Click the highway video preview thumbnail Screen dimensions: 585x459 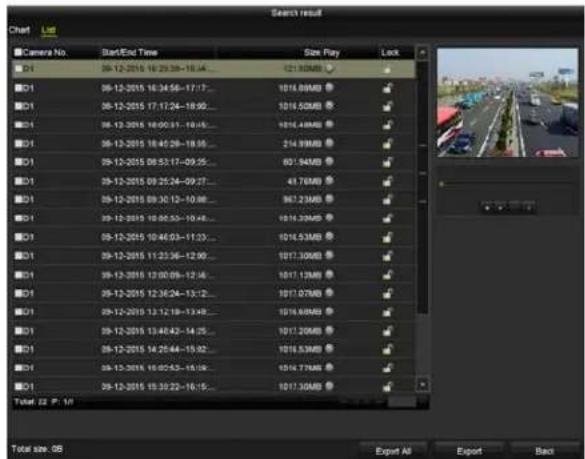507,102
